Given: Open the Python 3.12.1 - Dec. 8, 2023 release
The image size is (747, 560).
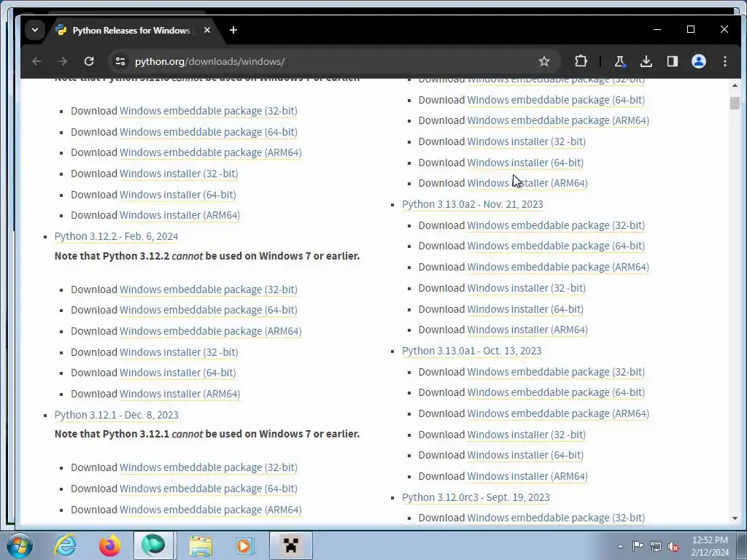Looking at the screenshot, I should 116,415.
